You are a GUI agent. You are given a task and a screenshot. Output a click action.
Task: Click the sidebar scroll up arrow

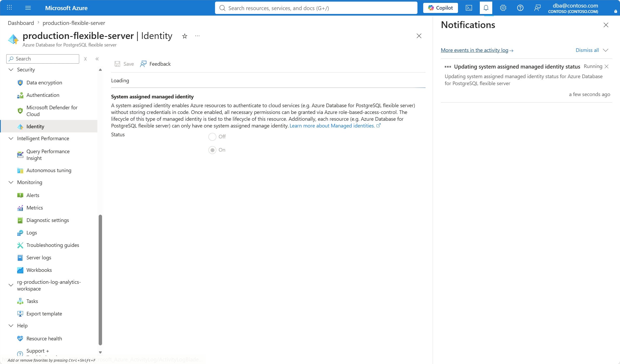pyautogui.click(x=100, y=70)
